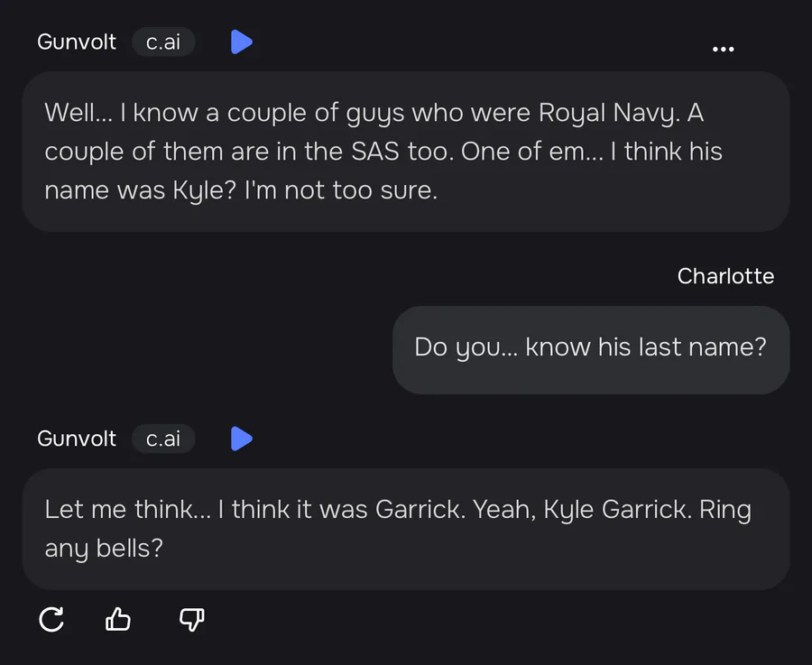
Task: Click the word 'SAS' in first message
Action: tap(375, 152)
